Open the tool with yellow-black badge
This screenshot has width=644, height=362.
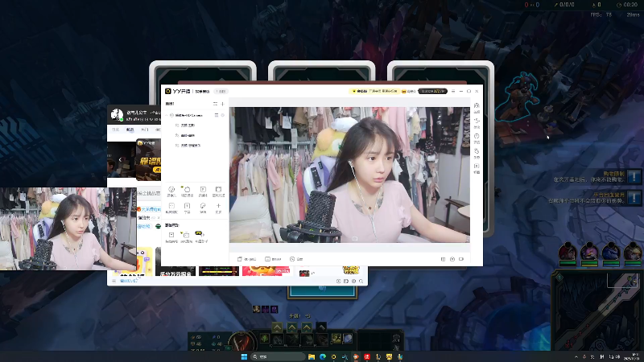pyautogui.click(x=202, y=237)
